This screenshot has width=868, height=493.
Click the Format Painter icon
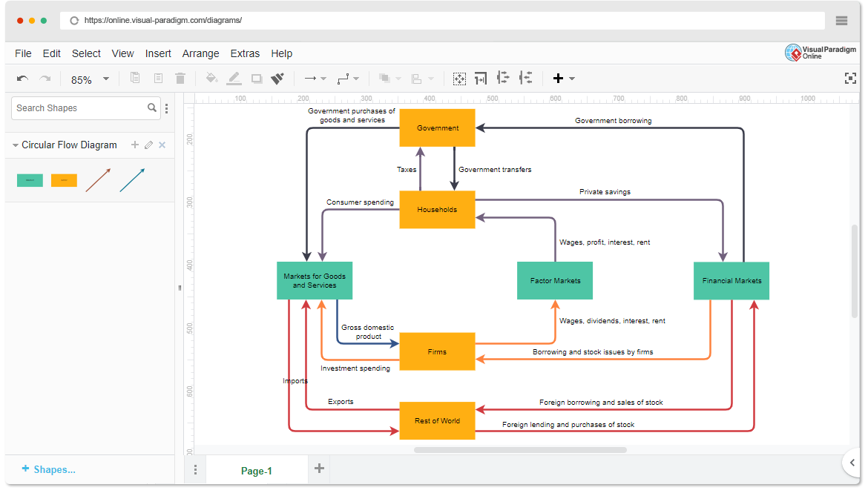277,79
